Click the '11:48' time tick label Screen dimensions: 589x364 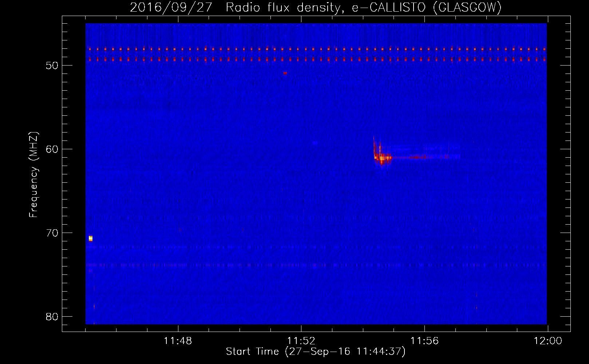pos(178,341)
